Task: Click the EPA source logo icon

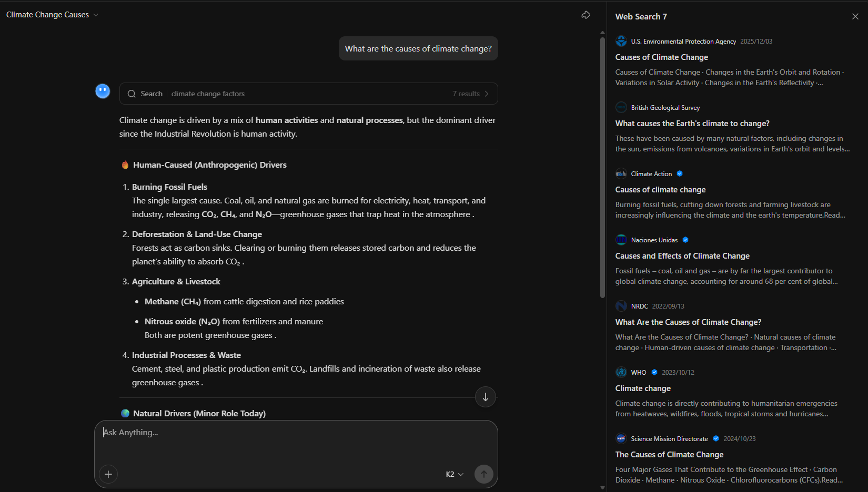Action: pyautogui.click(x=621, y=41)
